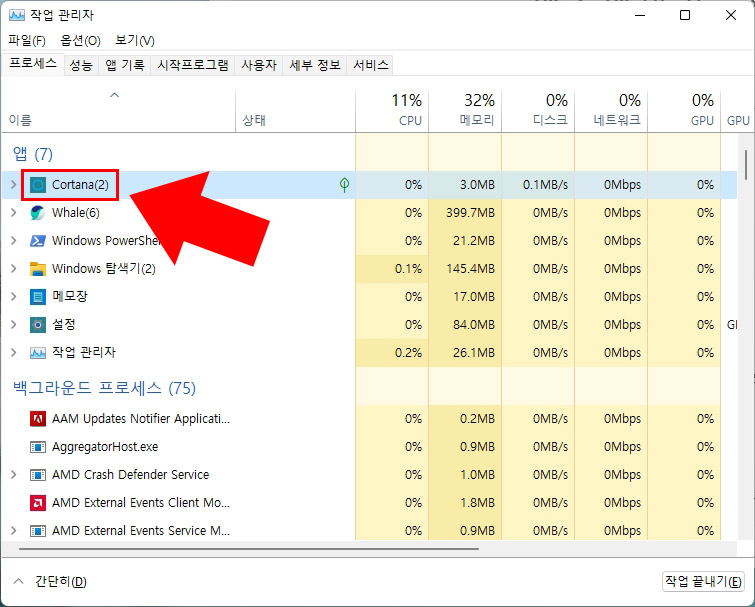The image size is (755, 607).
Task: Sort by the CPU column header
Action: tap(392, 112)
